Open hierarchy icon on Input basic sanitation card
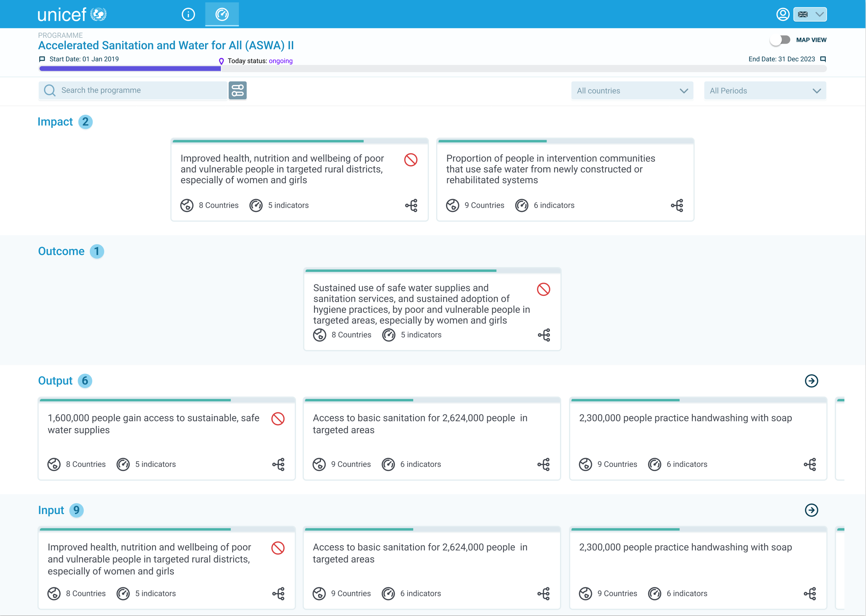Image resolution: width=866 pixels, height=616 pixels. [x=544, y=593]
